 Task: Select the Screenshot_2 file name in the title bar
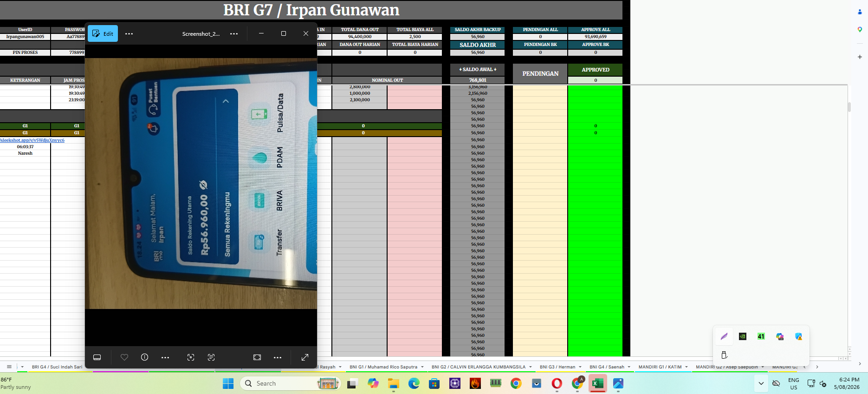(201, 34)
